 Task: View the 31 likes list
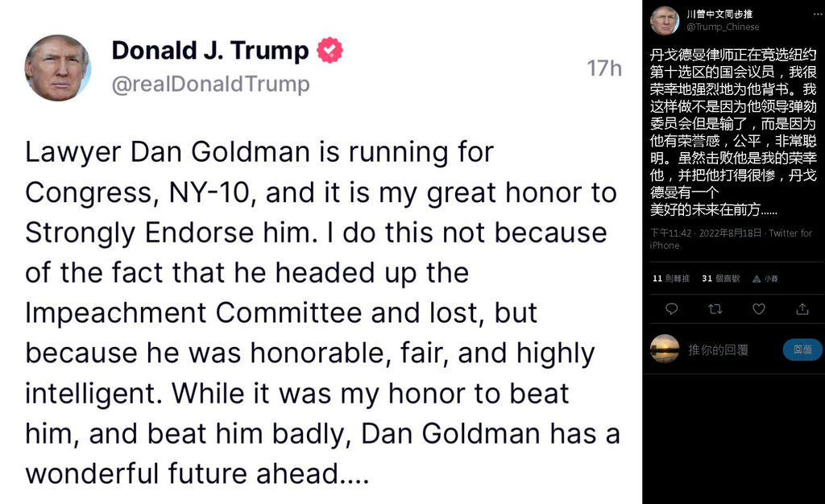click(721, 279)
